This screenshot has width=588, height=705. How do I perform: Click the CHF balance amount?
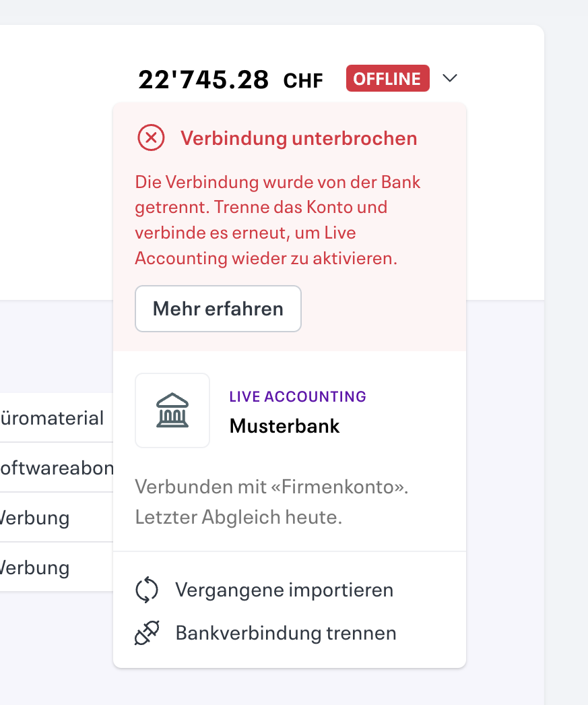click(x=203, y=78)
